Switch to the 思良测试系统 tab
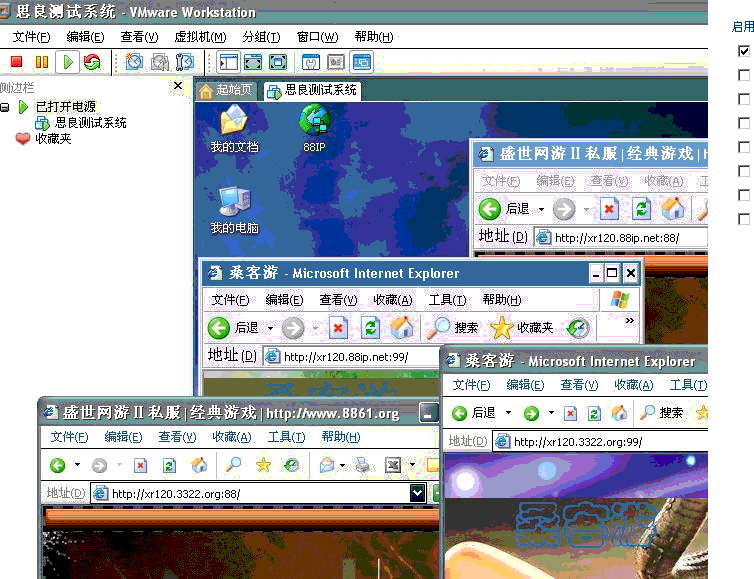754x579 pixels. [x=312, y=90]
